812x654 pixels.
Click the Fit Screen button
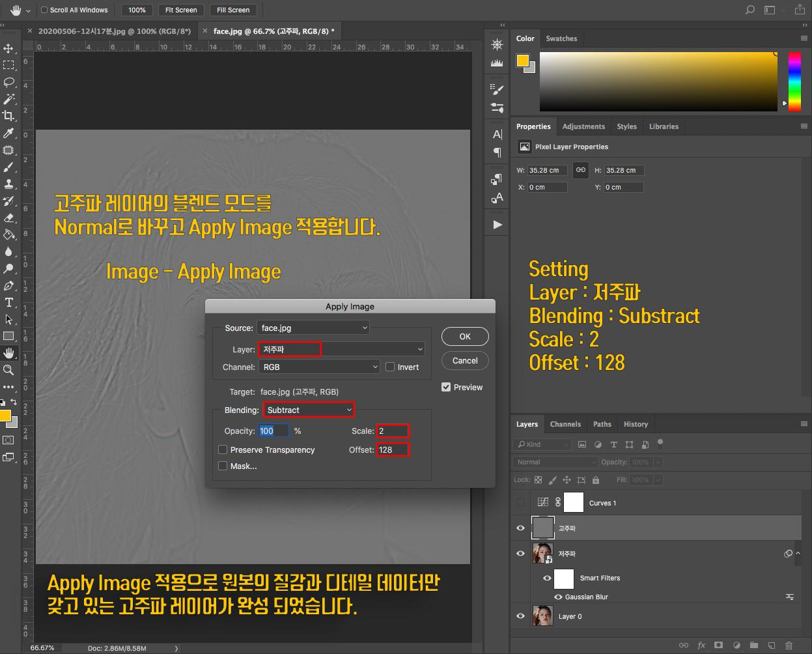[181, 10]
